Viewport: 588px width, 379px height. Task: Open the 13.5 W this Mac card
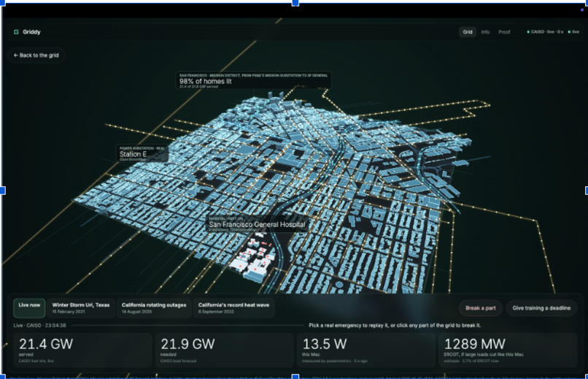[365, 350]
